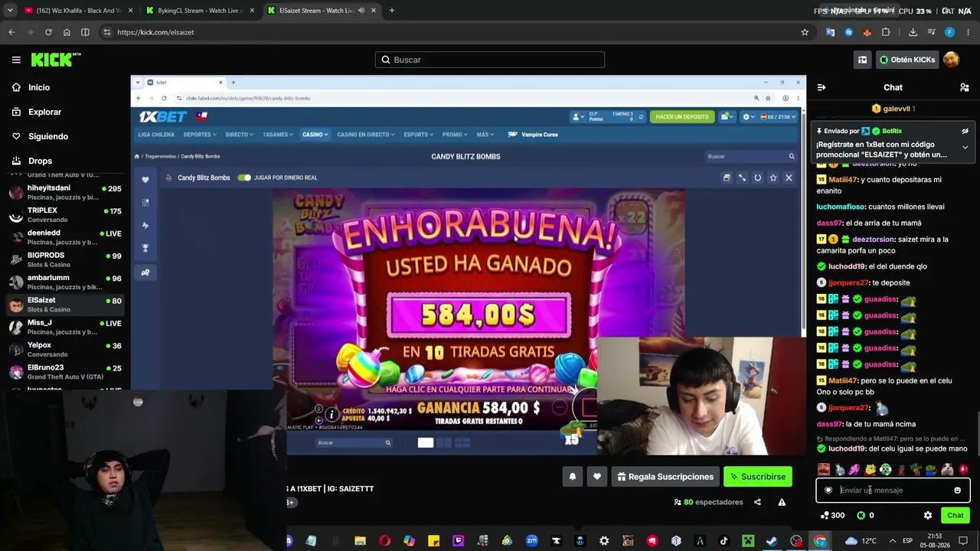
Task: Bookmark this page with the star icon
Action: click(x=805, y=32)
